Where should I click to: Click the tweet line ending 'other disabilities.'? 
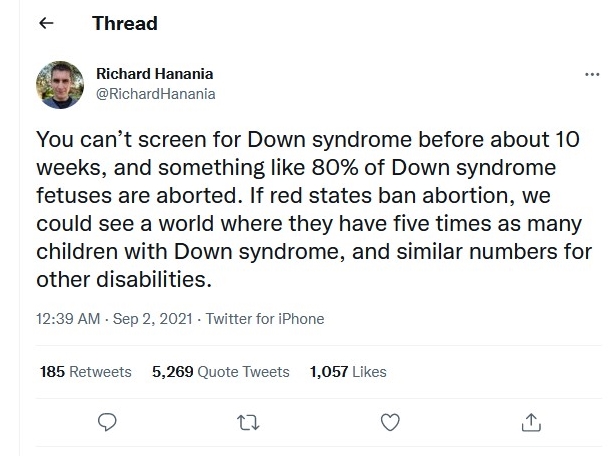tap(124, 279)
